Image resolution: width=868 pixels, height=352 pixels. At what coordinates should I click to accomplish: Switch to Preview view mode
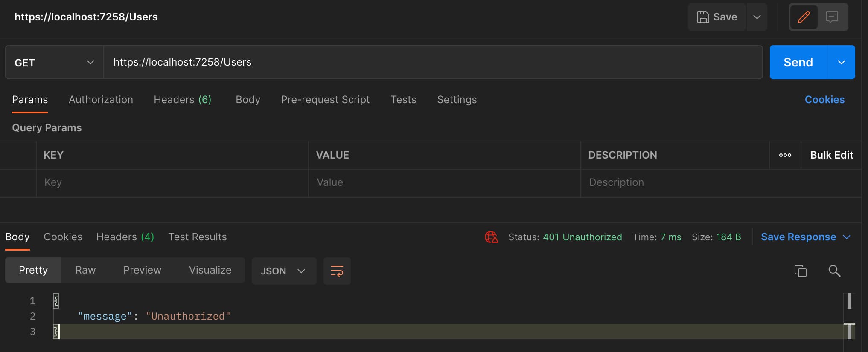point(142,270)
